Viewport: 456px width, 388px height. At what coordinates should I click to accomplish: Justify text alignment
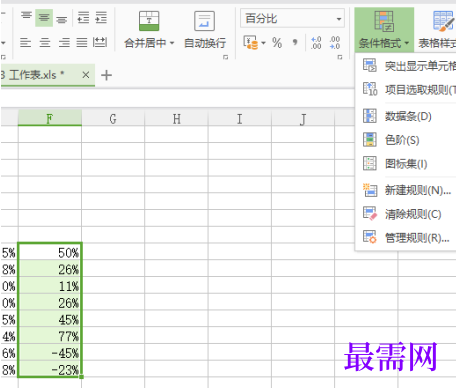coord(82,42)
